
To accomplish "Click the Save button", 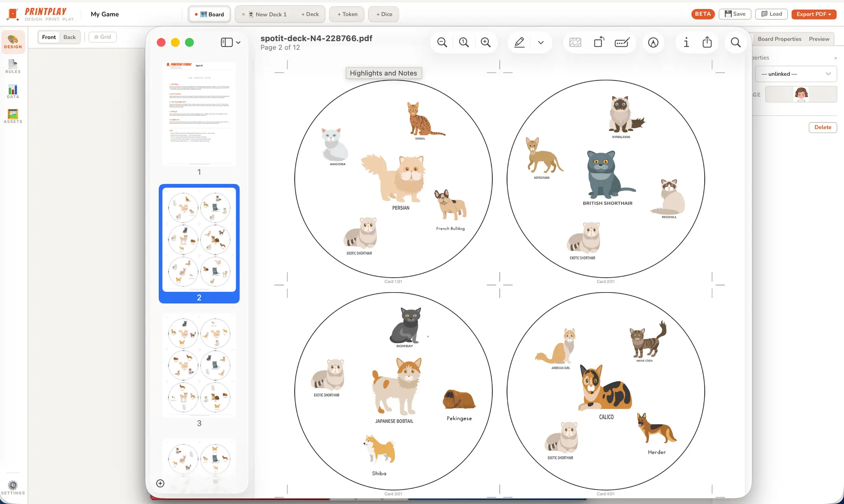I will point(735,14).
